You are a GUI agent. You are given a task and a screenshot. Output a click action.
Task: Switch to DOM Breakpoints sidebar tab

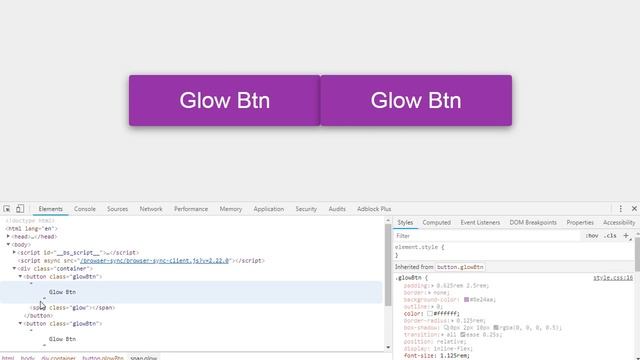click(x=533, y=222)
